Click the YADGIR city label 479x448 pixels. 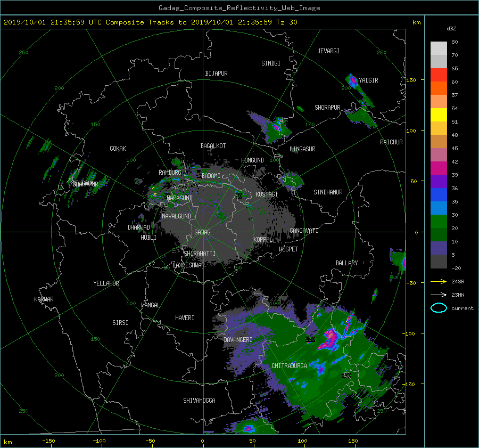click(x=368, y=80)
